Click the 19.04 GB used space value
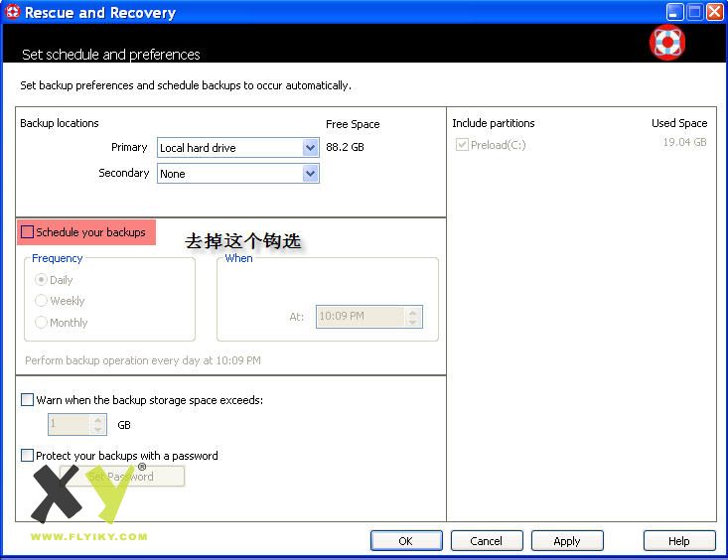This screenshot has height=560, width=728. coord(684,142)
